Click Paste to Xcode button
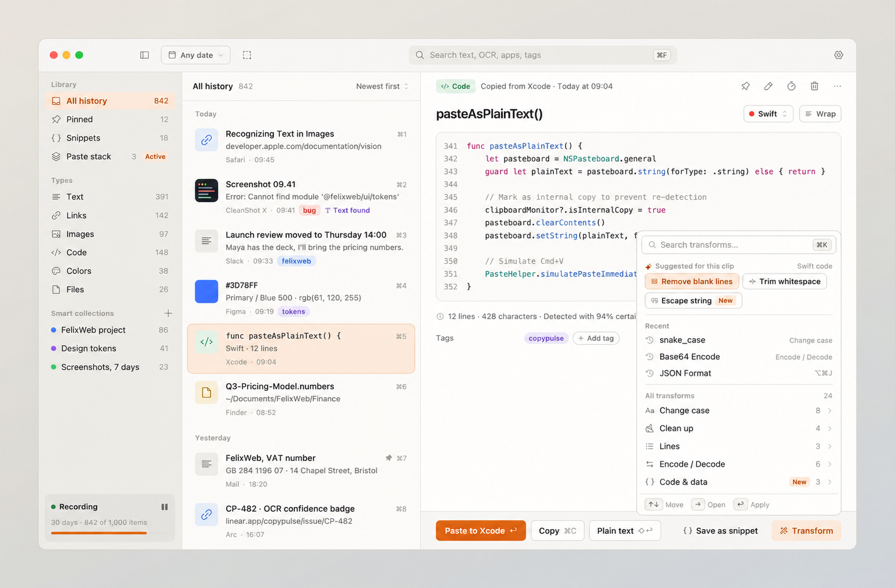Screen dimensions: 895x588 [481, 531]
